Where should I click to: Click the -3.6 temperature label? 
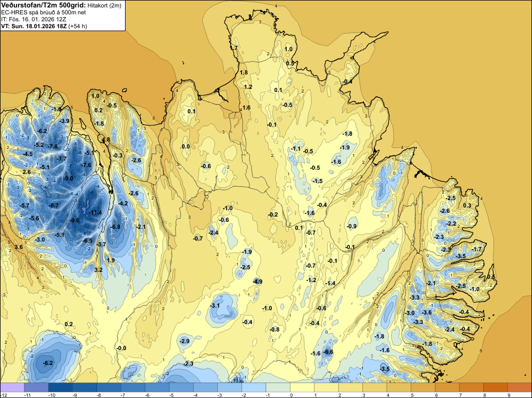[427, 312]
